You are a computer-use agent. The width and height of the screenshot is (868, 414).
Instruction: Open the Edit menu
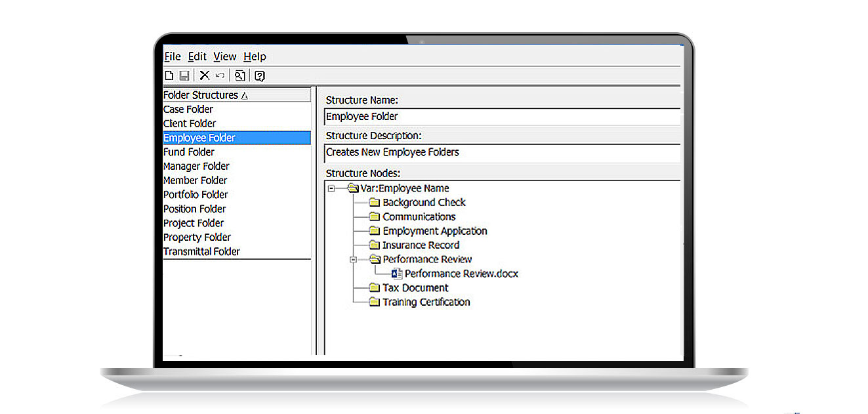(197, 56)
